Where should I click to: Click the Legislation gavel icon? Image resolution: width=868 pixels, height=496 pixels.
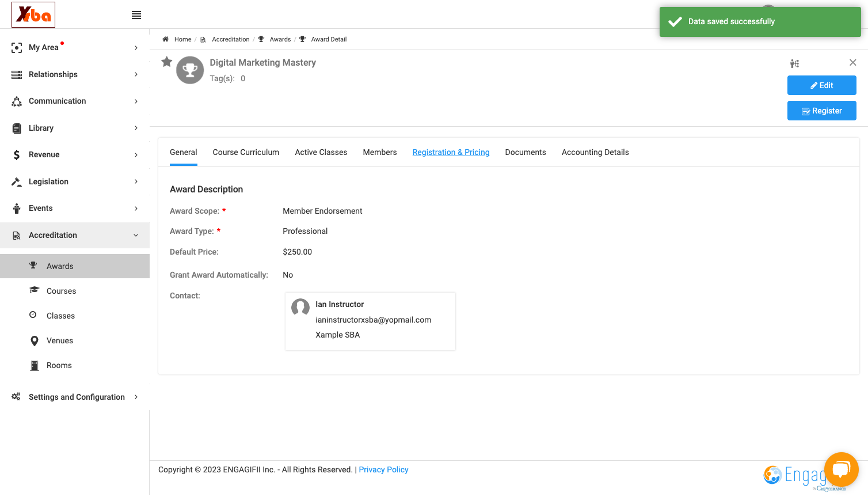17,181
